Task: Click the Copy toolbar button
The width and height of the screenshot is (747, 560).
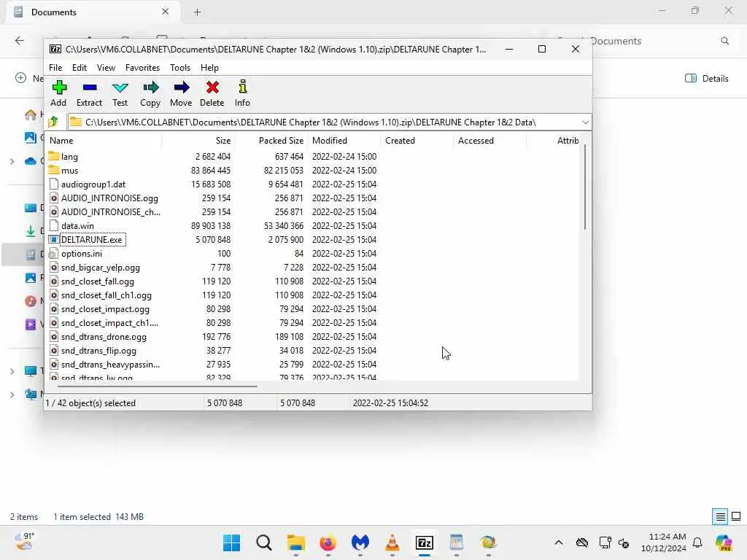Action: point(150,93)
